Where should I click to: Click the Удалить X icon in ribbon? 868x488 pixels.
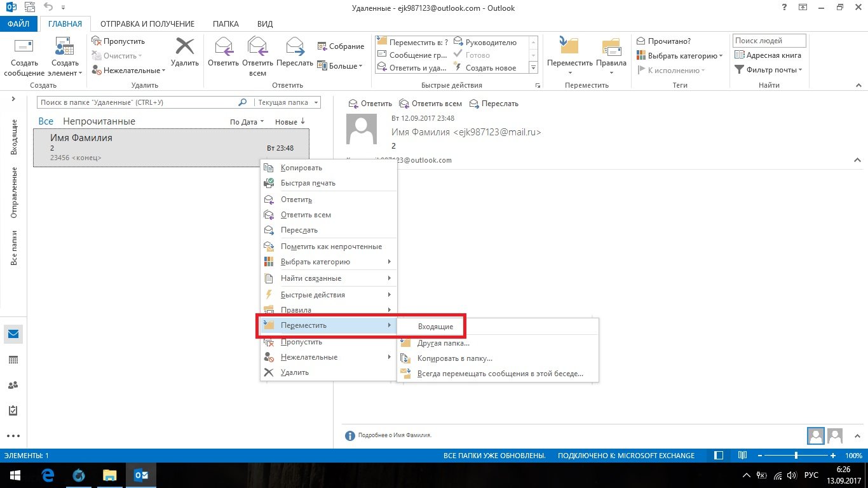pyautogui.click(x=185, y=47)
